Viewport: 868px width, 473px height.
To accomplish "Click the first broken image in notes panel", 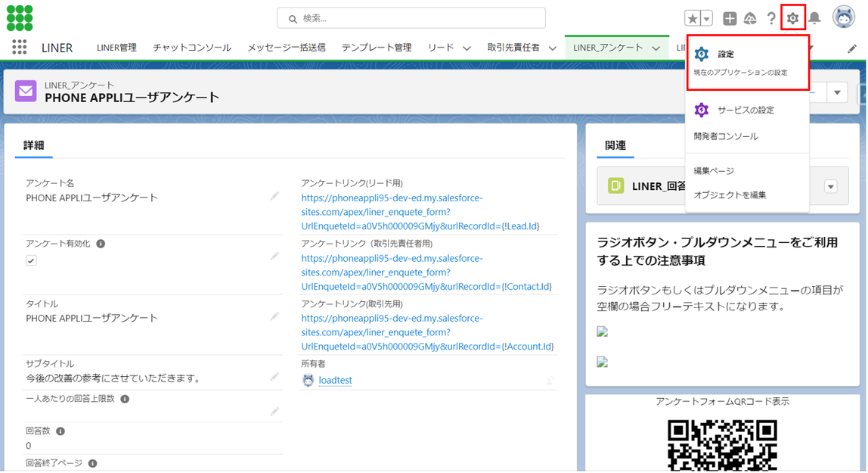I will click(x=603, y=331).
